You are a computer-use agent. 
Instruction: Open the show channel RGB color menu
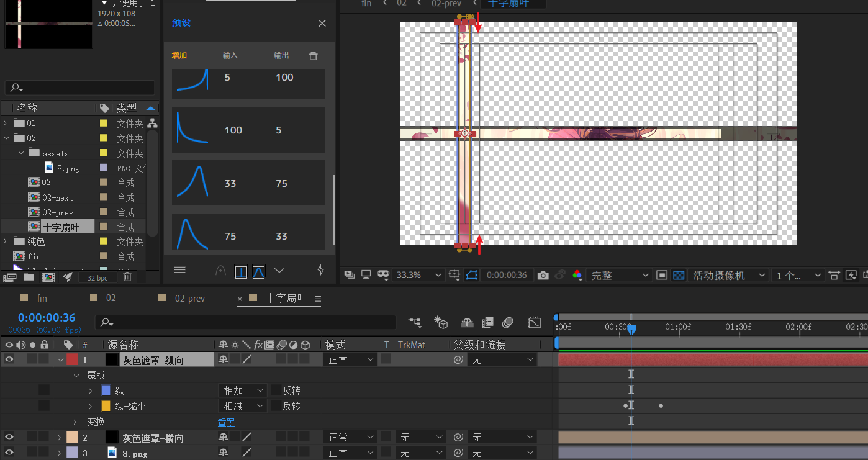tap(577, 275)
